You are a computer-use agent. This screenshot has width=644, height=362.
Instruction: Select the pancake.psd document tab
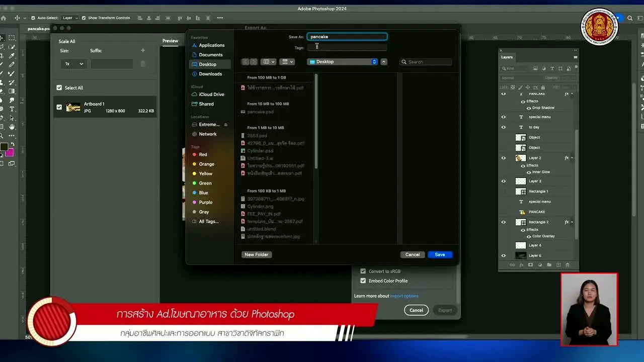[x=39, y=29]
